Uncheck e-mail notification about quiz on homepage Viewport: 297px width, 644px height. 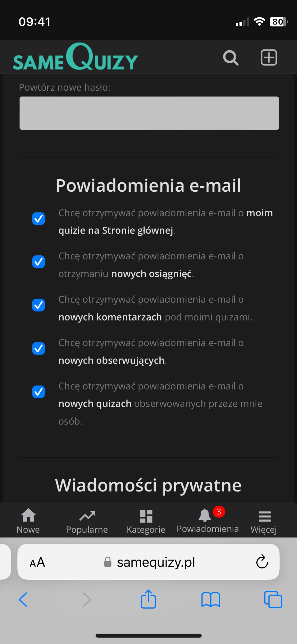point(39,219)
